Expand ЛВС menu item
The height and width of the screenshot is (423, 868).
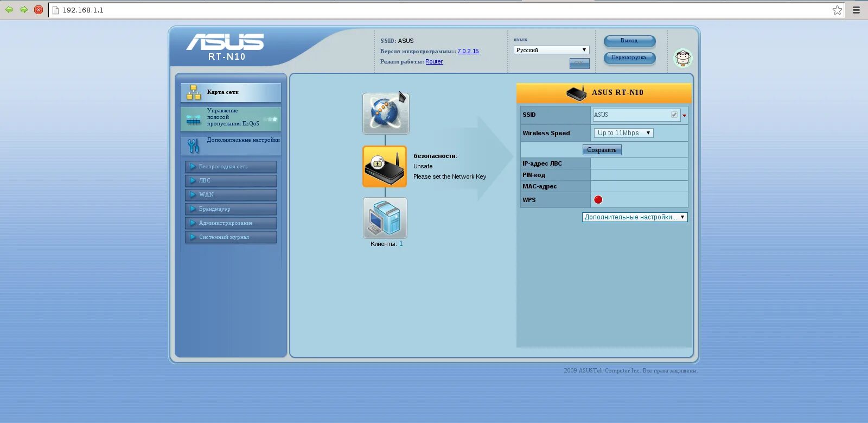231,181
